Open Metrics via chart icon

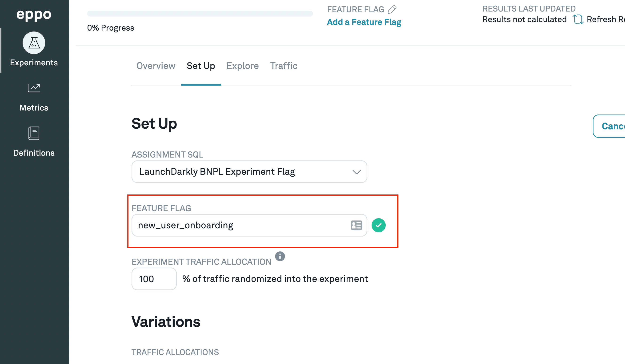(x=34, y=88)
